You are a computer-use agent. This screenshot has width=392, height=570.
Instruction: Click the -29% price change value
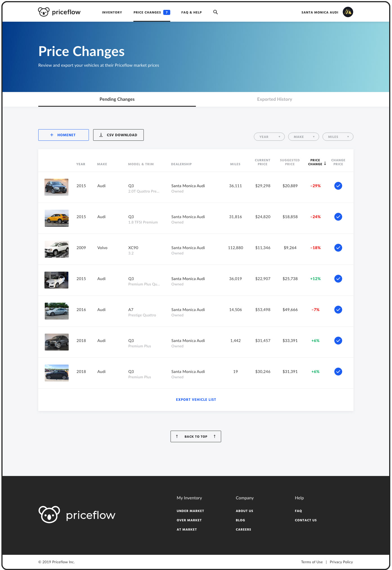click(x=315, y=186)
